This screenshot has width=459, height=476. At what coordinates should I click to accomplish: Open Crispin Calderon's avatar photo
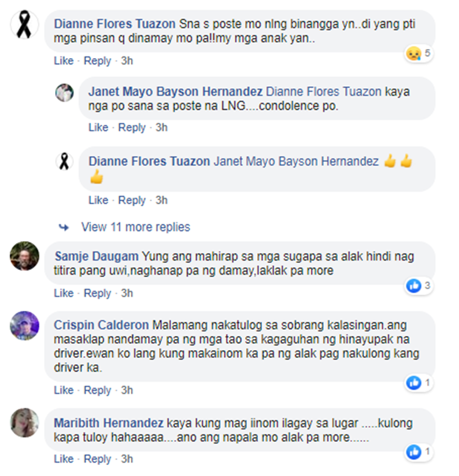pos(24,325)
